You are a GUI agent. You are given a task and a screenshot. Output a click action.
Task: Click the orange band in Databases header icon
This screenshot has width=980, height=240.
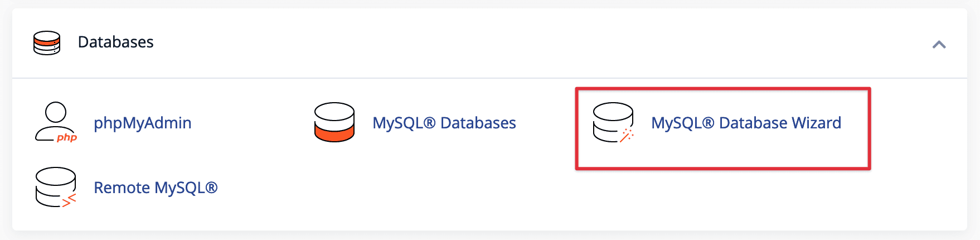click(47, 41)
